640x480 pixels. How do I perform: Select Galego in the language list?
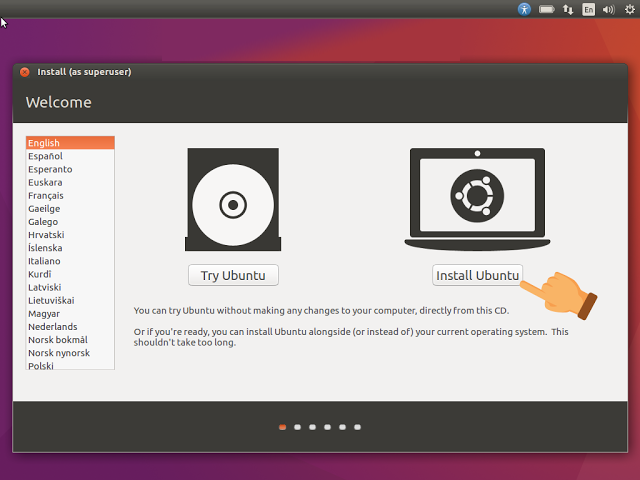70,222
